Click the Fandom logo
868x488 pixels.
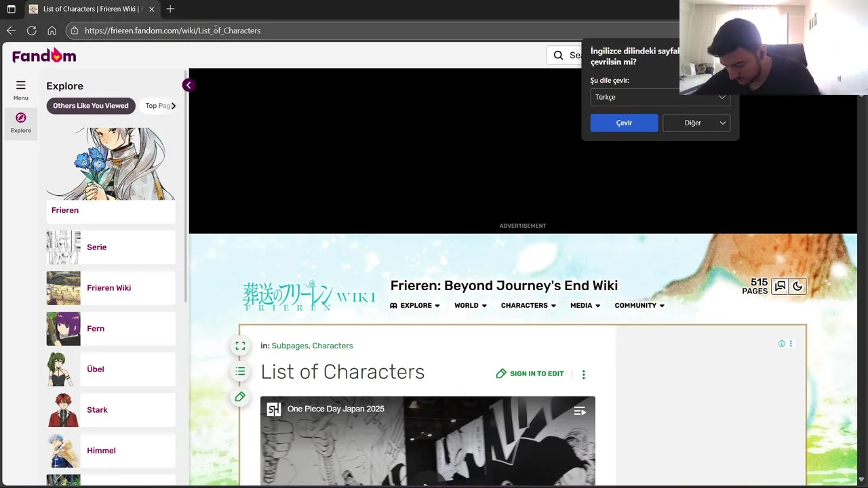44,56
